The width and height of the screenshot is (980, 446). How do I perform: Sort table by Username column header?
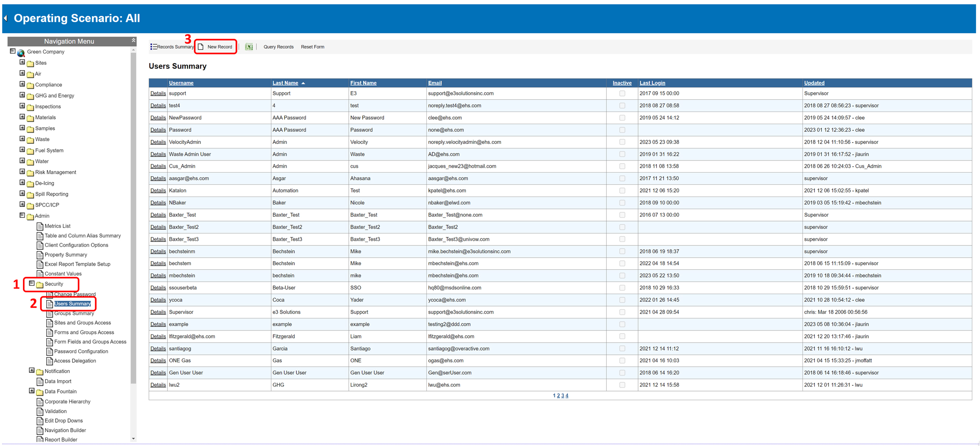[x=181, y=83]
